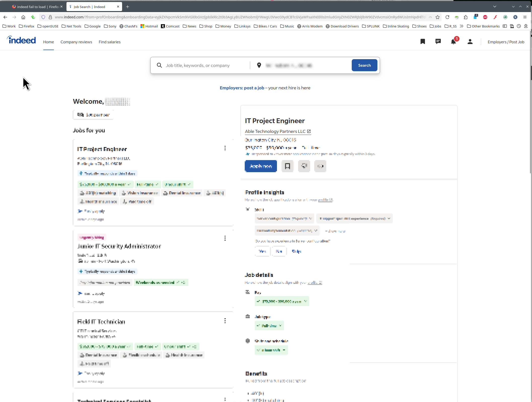Open a new browser tab with plus

pyautogui.click(x=128, y=7)
